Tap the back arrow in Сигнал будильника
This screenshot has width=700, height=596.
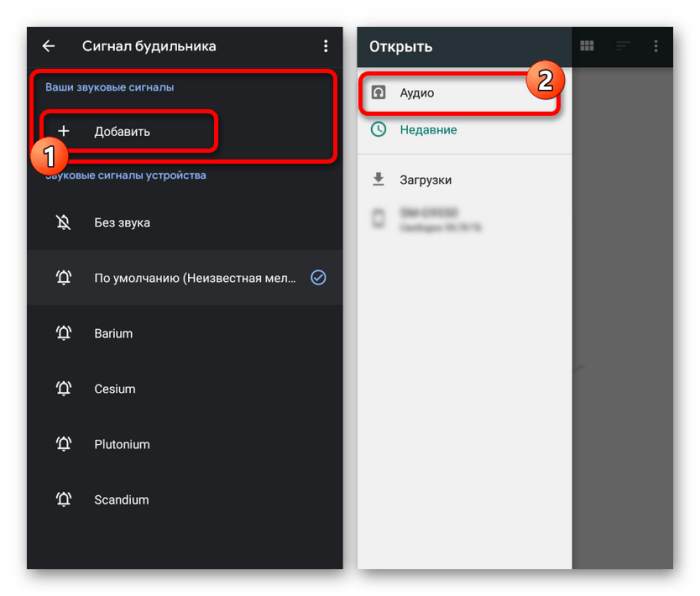[x=48, y=46]
